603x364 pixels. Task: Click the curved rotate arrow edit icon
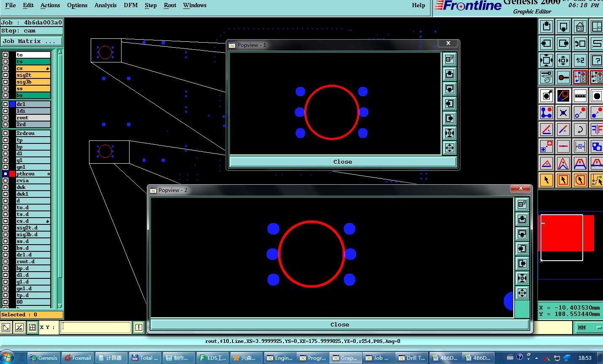tap(580, 129)
